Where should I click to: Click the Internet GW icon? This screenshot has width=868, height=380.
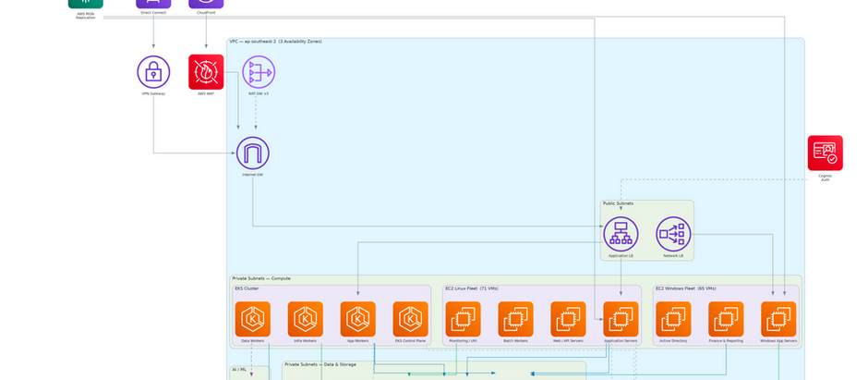point(253,153)
